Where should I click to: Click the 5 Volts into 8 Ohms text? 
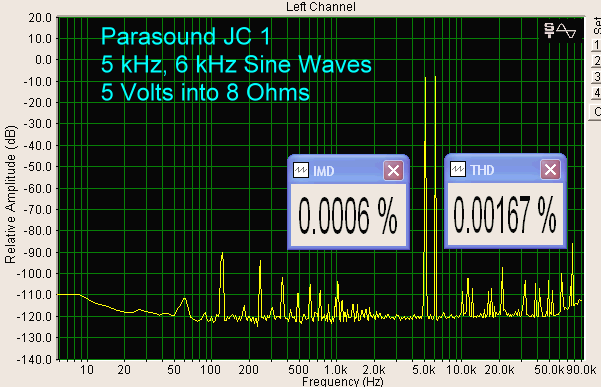205,92
